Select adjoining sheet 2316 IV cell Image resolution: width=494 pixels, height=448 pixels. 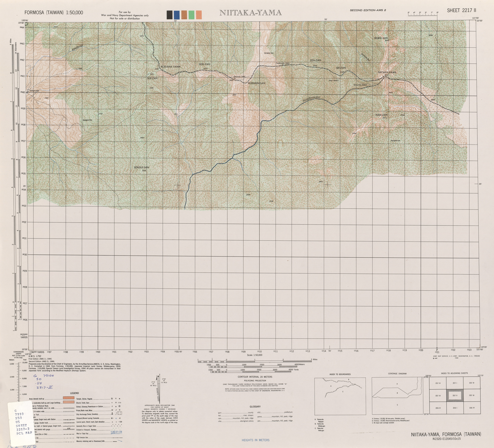tap(472, 408)
